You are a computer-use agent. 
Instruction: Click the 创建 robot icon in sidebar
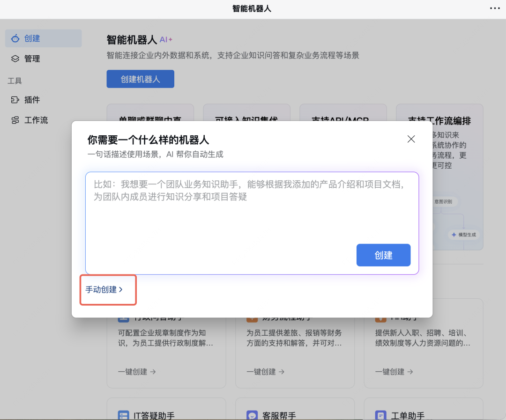[x=15, y=38]
